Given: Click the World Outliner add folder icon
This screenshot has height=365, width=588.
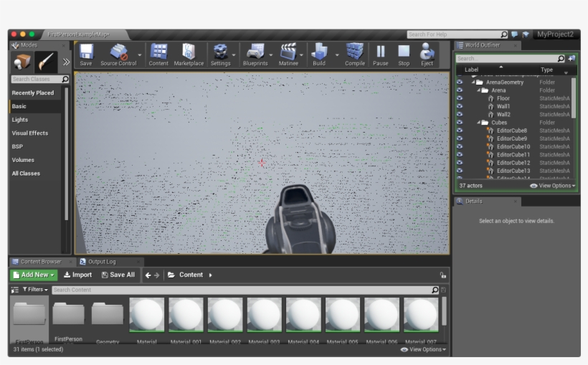Looking at the screenshot, I should (572, 59).
